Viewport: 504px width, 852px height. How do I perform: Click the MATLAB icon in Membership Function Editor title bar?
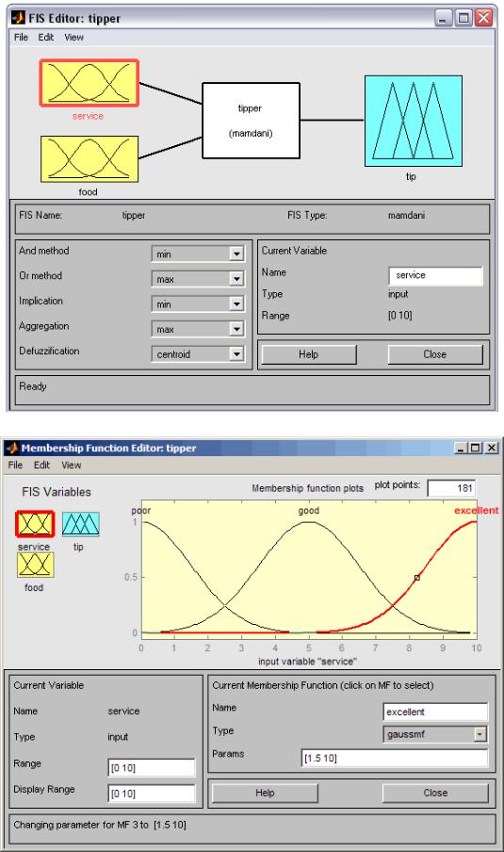pos(11,449)
